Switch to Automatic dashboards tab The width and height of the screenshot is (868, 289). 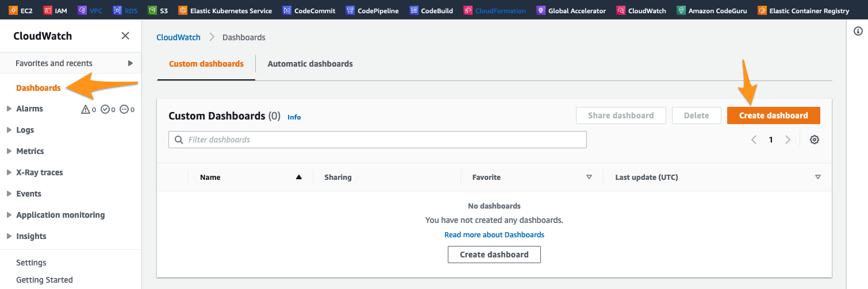(x=310, y=64)
